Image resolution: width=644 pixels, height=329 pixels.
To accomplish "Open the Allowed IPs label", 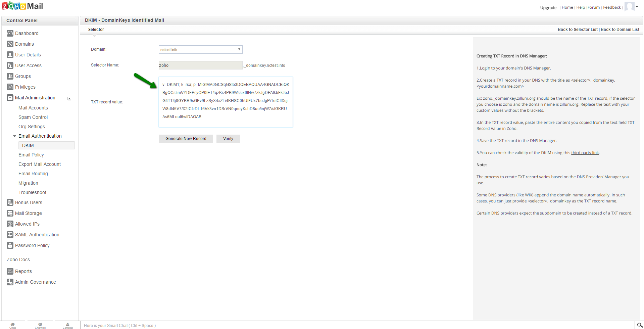I will (27, 224).
